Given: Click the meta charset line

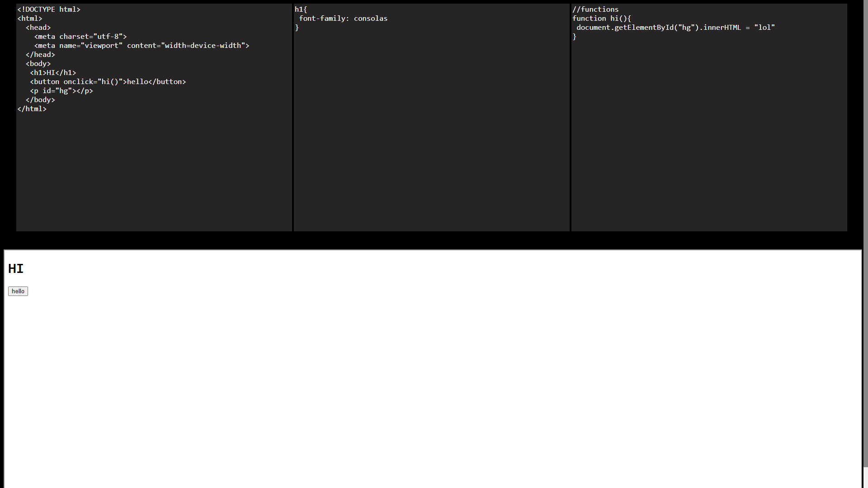Looking at the screenshot, I should pos(80,36).
